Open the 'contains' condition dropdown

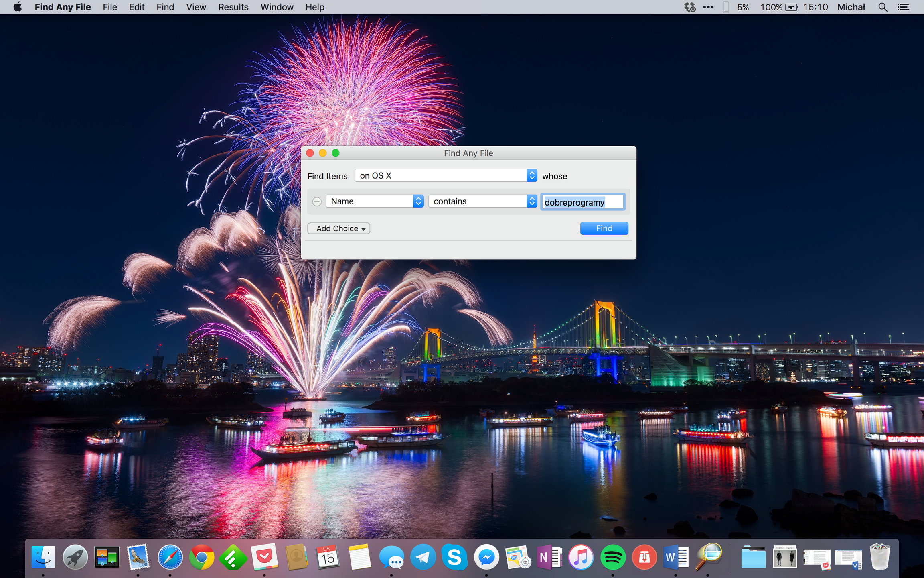coord(482,201)
